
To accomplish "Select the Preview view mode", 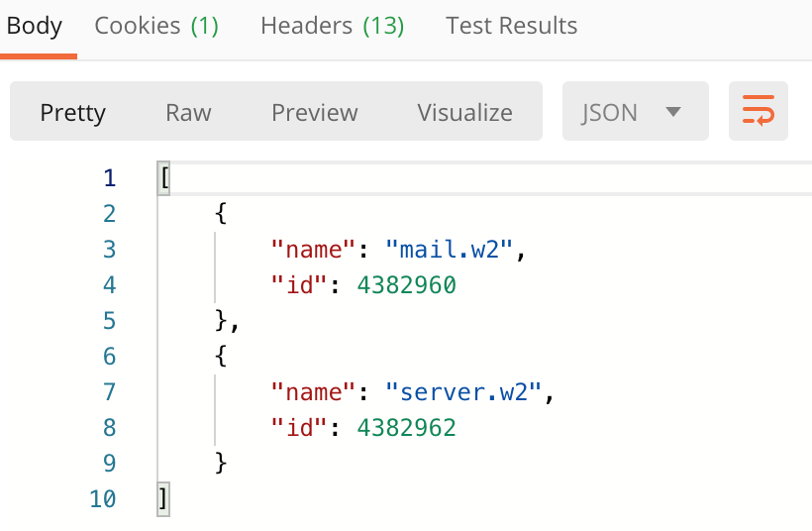I will tap(315, 112).
